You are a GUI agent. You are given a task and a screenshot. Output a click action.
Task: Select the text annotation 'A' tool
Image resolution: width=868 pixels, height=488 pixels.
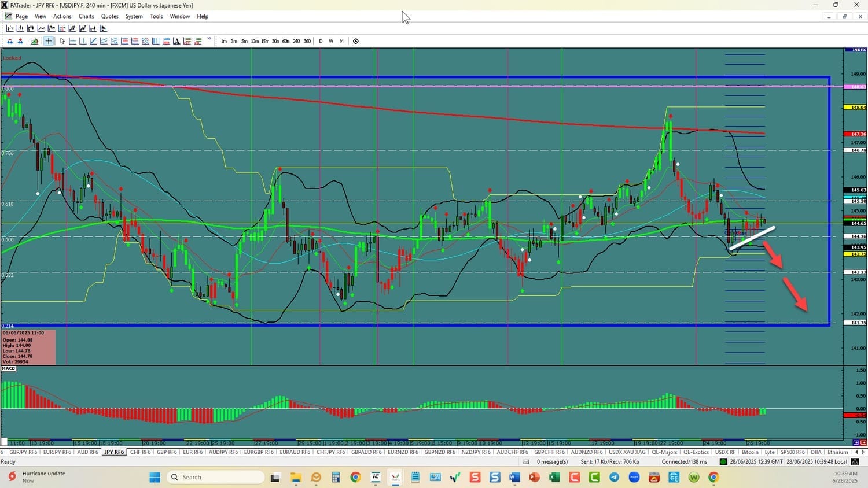pos(176,41)
